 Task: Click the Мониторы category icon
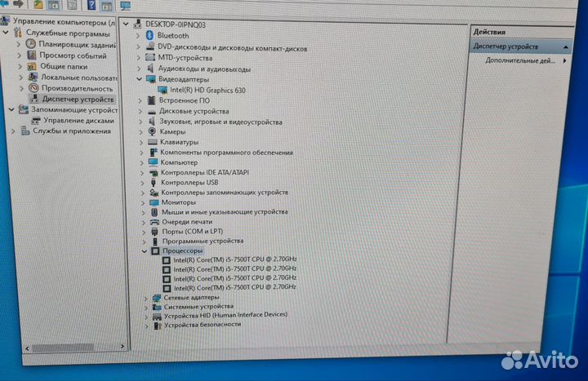[x=154, y=202]
